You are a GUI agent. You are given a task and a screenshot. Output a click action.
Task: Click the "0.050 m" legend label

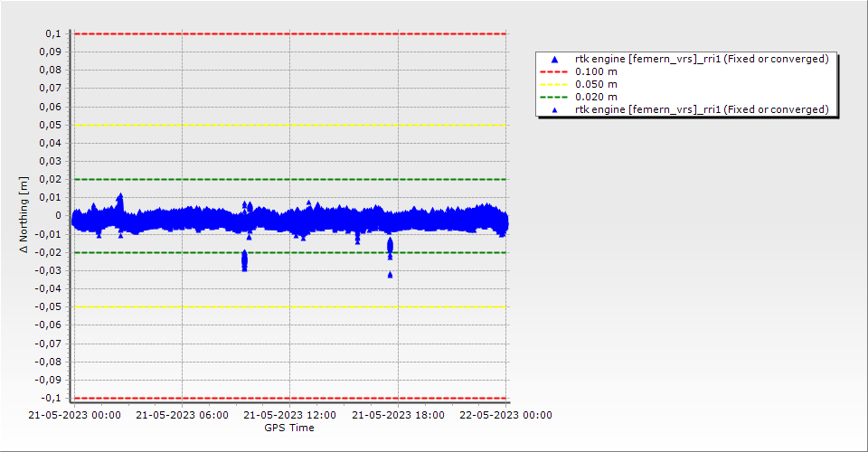click(x=597, y=84)
